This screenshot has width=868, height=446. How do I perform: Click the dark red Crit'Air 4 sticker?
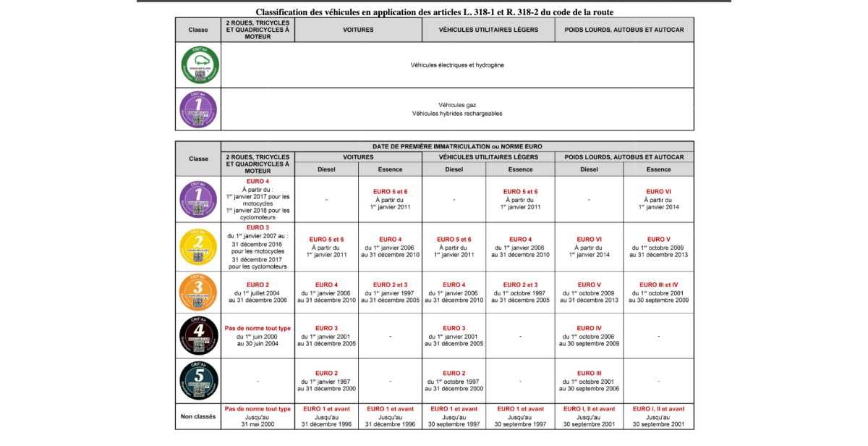[x=198, y=336]
